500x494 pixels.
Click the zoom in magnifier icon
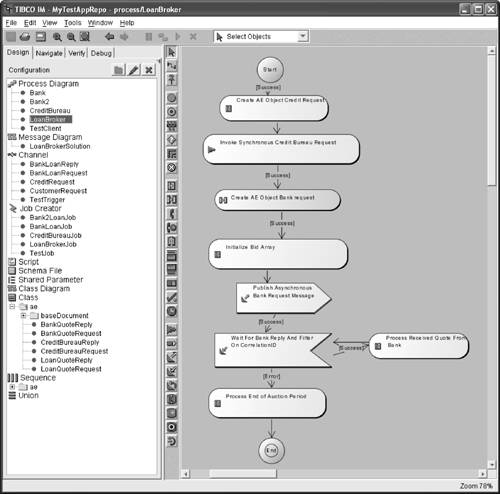(x=57, y=37)
